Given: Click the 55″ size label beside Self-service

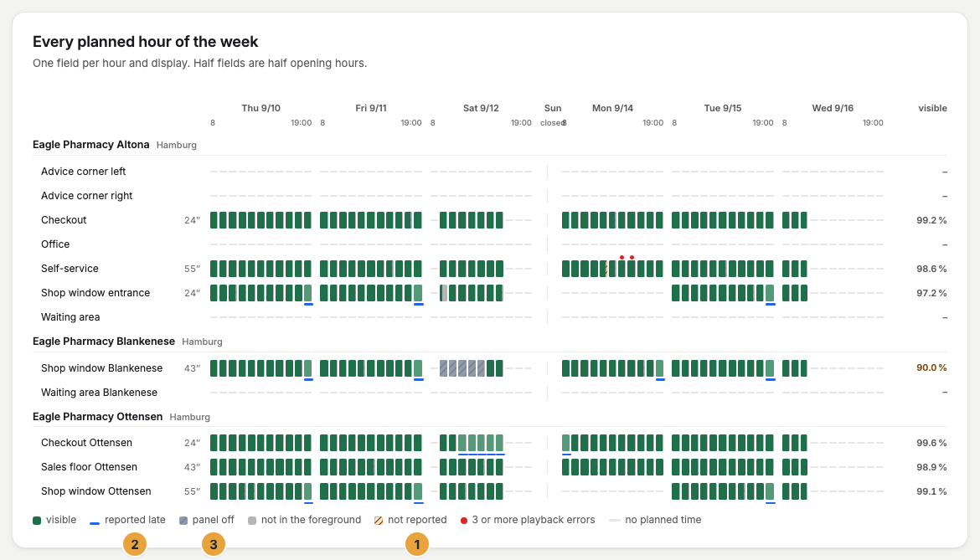Looking at the screenshot, I should 193,269.
